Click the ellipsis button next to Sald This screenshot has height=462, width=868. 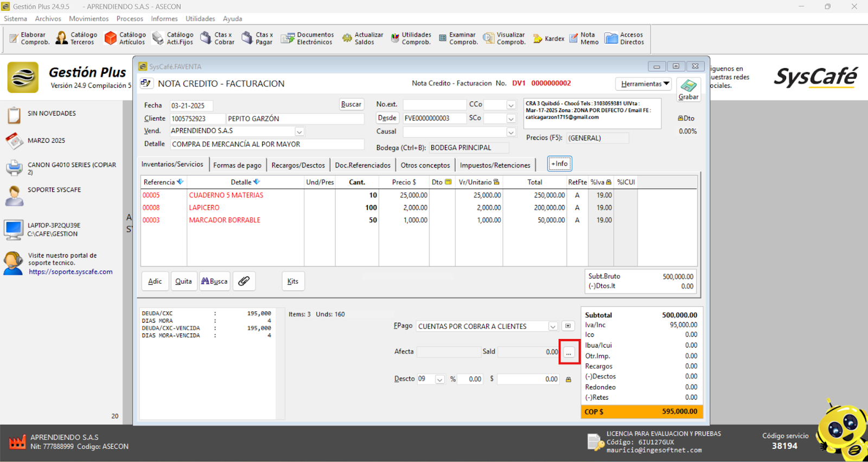(569, 352)
